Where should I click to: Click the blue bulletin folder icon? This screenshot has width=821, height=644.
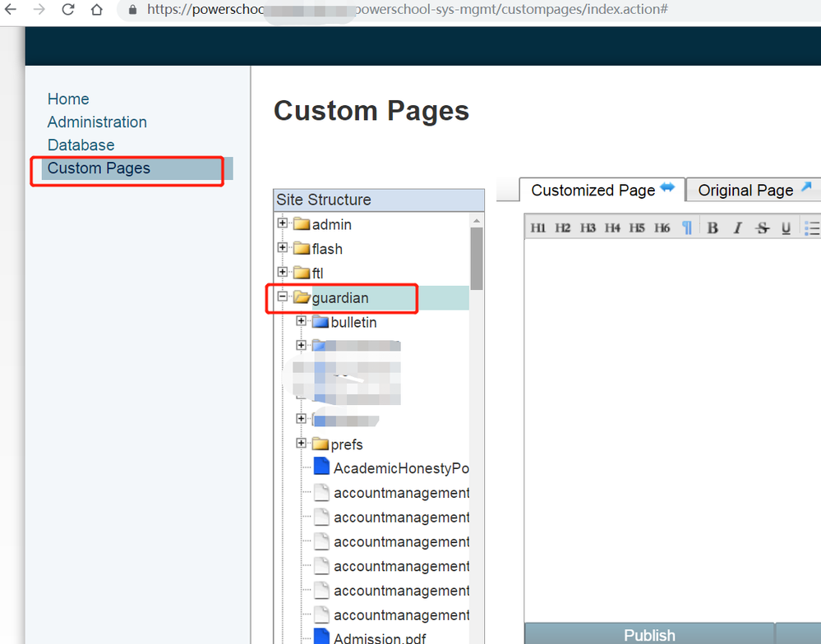click(x=321, y=322)
